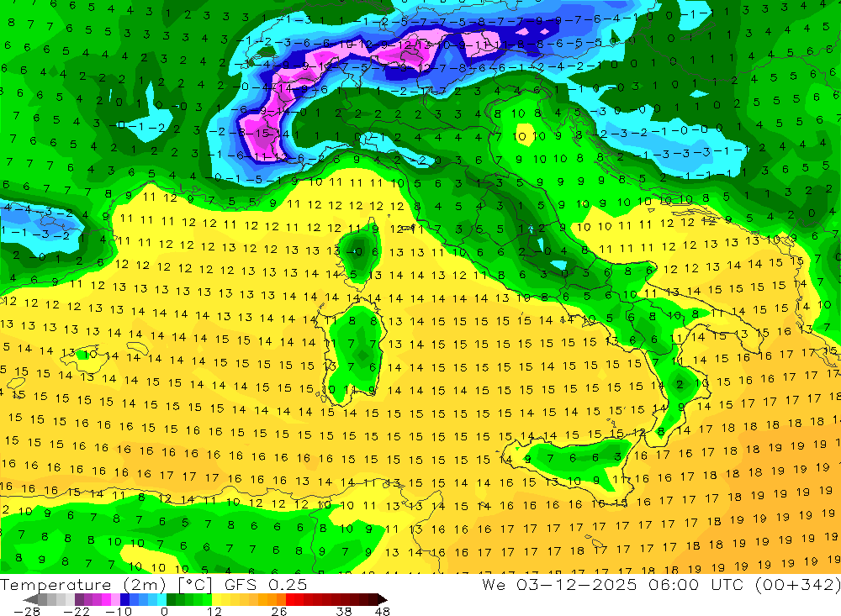Viewport: 841px width, 616px height.
Task: Click the '12' label under the color scale
Action: tap(214, 612)
